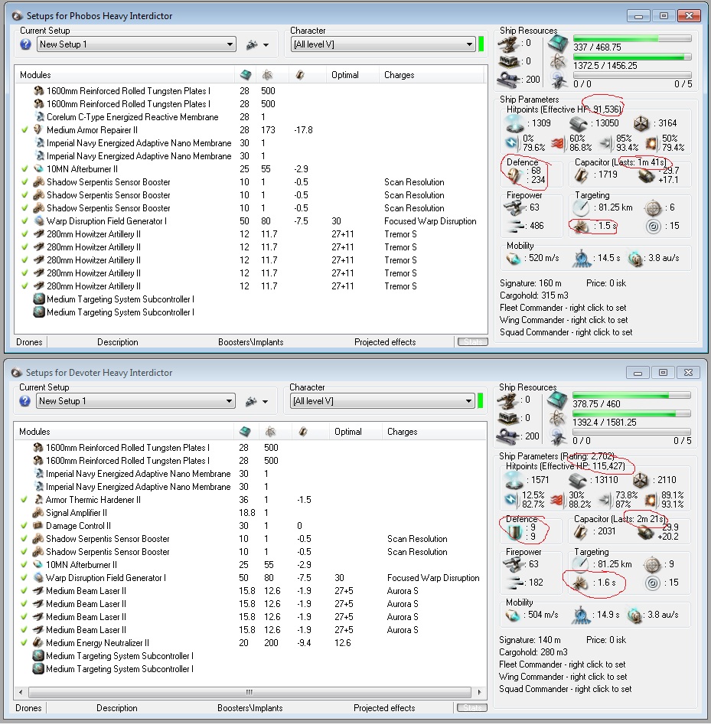Open Character dropdown in Phobos window
Screen dimensions: 711x728
click(x=383, y=44)
